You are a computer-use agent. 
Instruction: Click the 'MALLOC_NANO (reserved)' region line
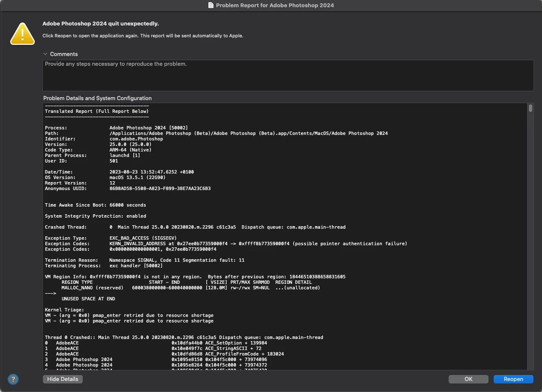(x=191, y=288)
